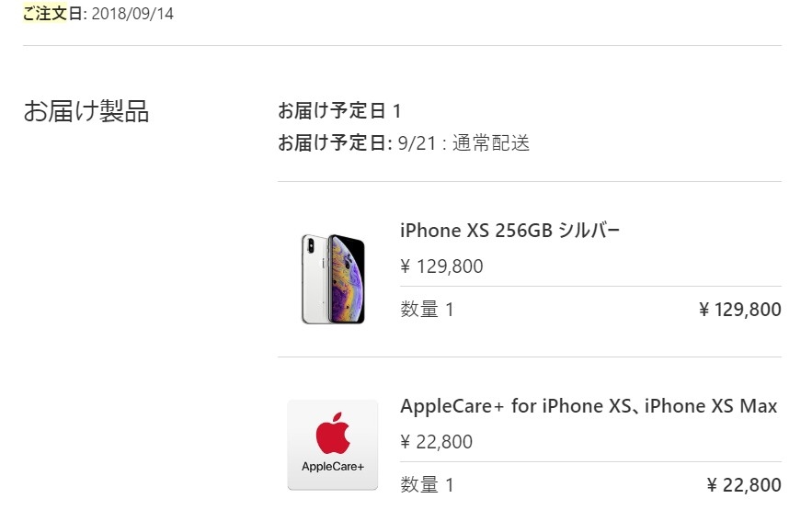The image size is (812, 521).
Task: Click the AppleCare+ unit price ¥ 22,800
Action: point(437,442)
